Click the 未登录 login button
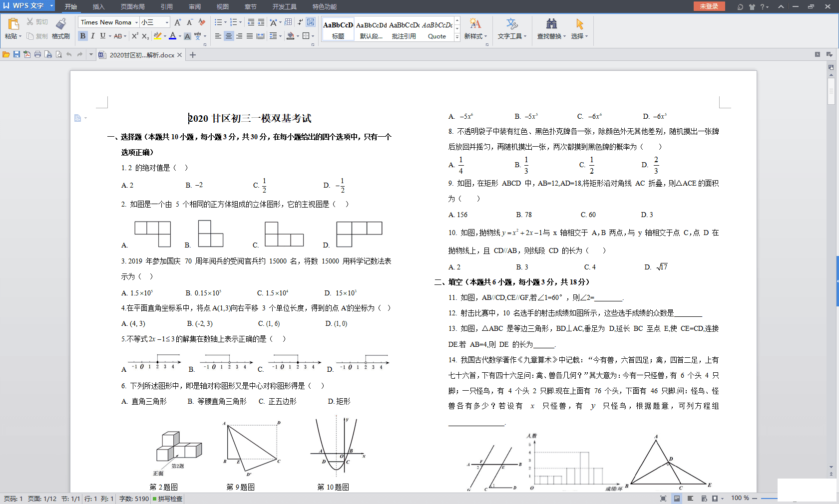Viewport: 839px width, 504px height. (709, 6)
